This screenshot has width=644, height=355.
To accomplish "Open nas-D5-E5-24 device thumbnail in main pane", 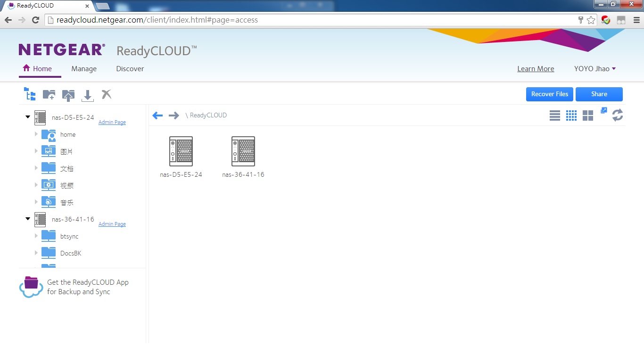I will [181, 151].
